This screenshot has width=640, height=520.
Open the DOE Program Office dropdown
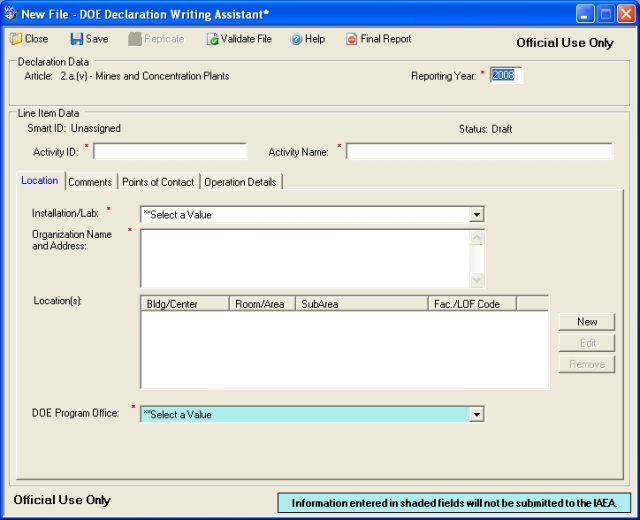(477, 414)
